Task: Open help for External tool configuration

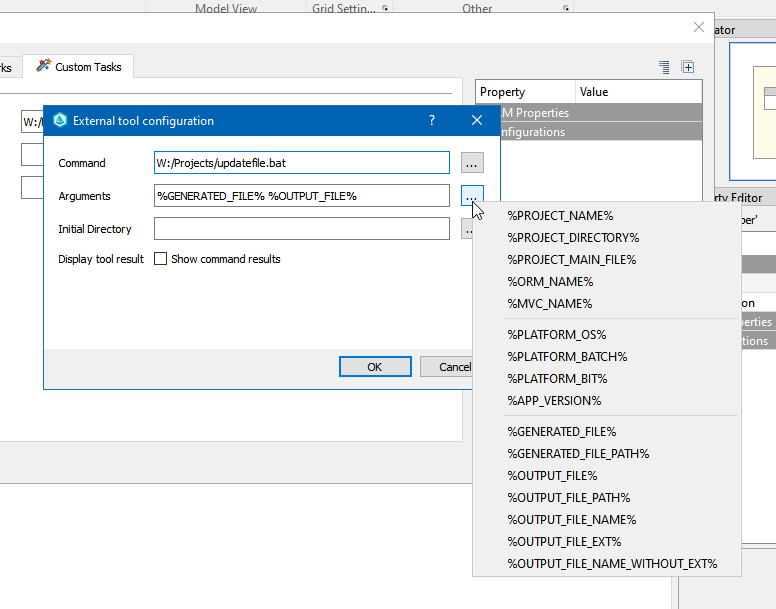Action: click(x=432, y=120)
